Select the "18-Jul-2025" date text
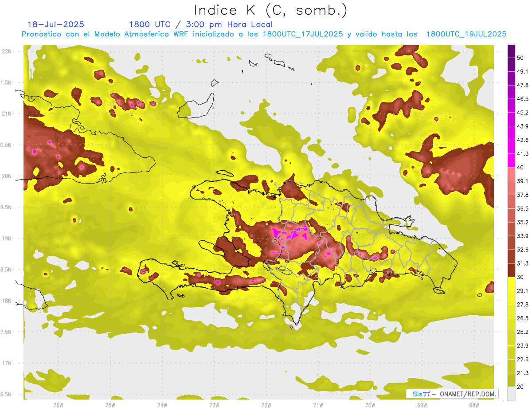Image resolution: width=532 pixels, height=411 pixels. pos(56,24)
